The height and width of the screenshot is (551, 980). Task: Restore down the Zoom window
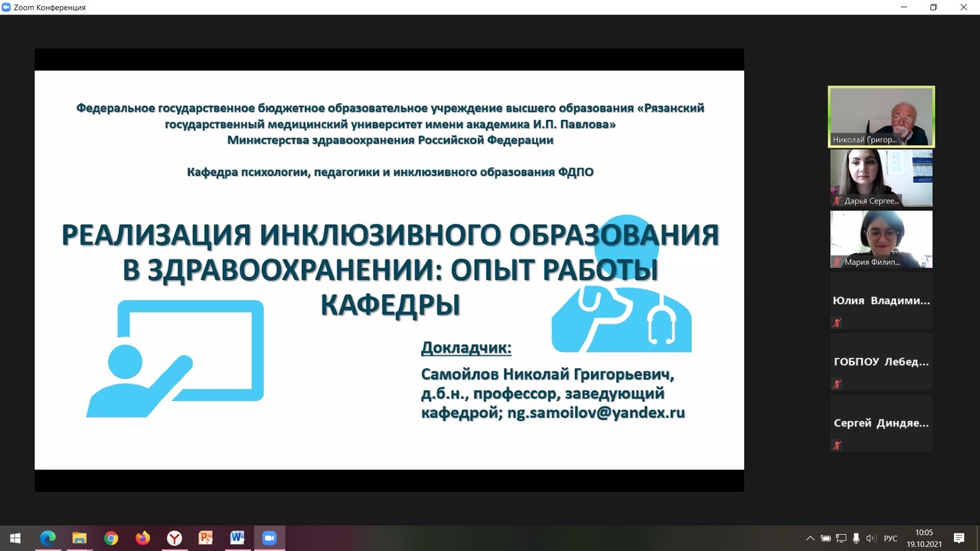point(933,7)
